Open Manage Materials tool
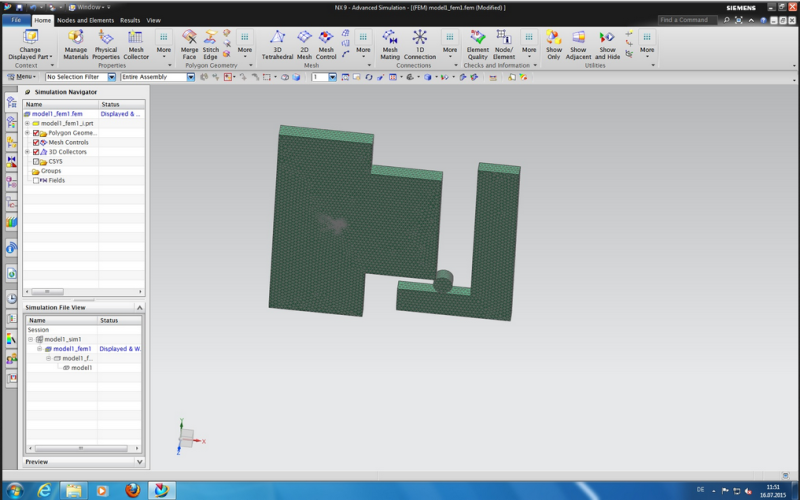The image size is (800, 500). (x=76, y=44)
